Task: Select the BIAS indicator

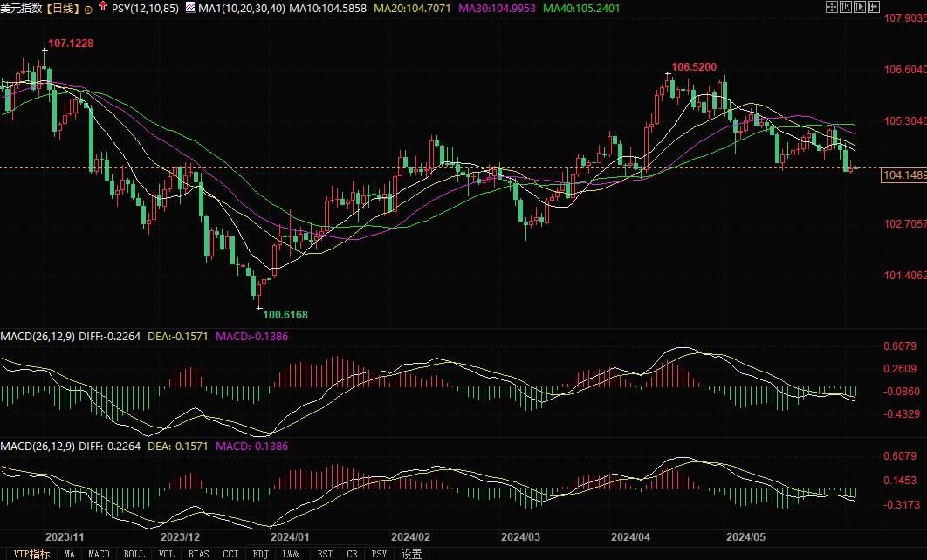Action: pyautogui.click(x=198, y=553)
